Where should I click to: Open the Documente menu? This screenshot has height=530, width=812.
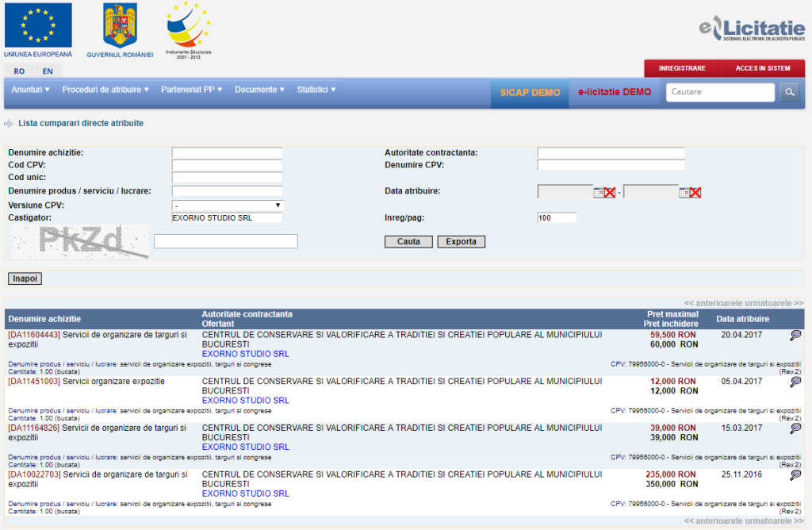(259, 90)
